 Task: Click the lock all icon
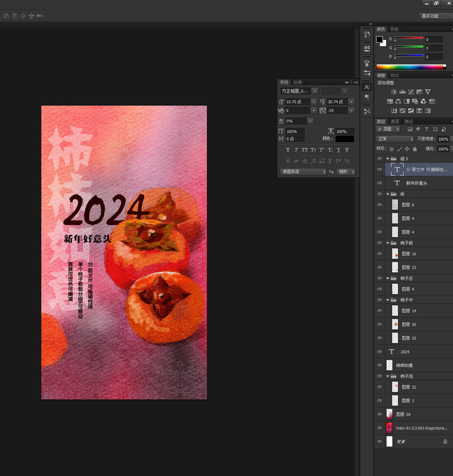click(x=415, y=149)
